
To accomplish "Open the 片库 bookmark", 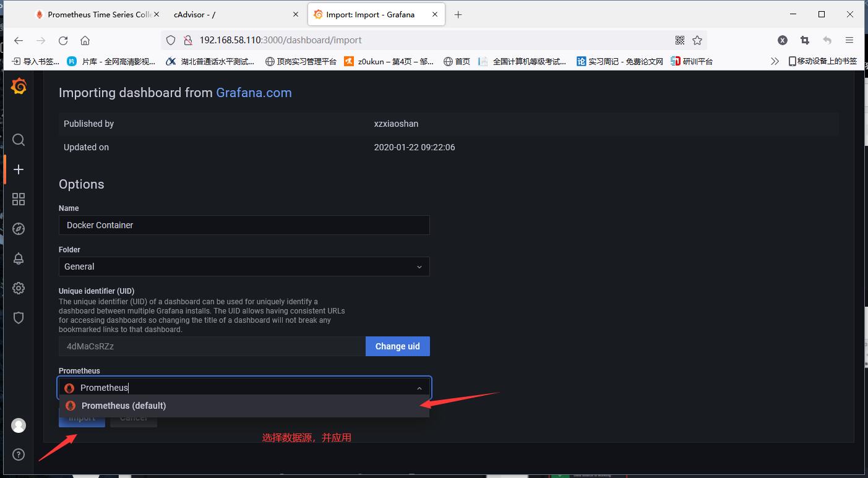I will tap(111, 61).
